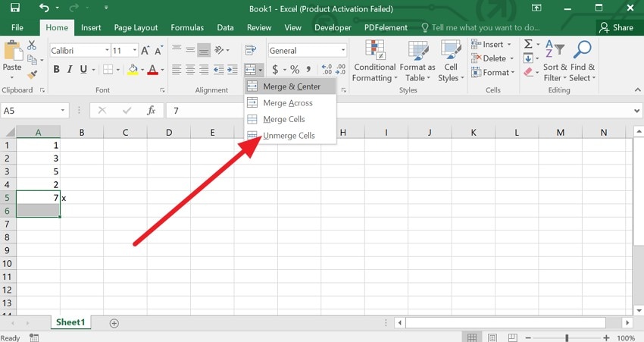Increase decimal places
The width and height of the screenshot is (644, 342).
click(x=327, y=70)
